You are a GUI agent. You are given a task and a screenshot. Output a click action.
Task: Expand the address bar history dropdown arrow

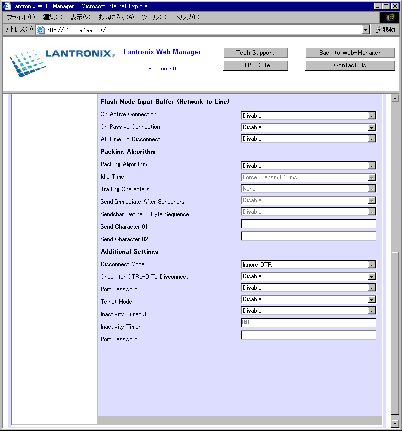tap(366, 30)
